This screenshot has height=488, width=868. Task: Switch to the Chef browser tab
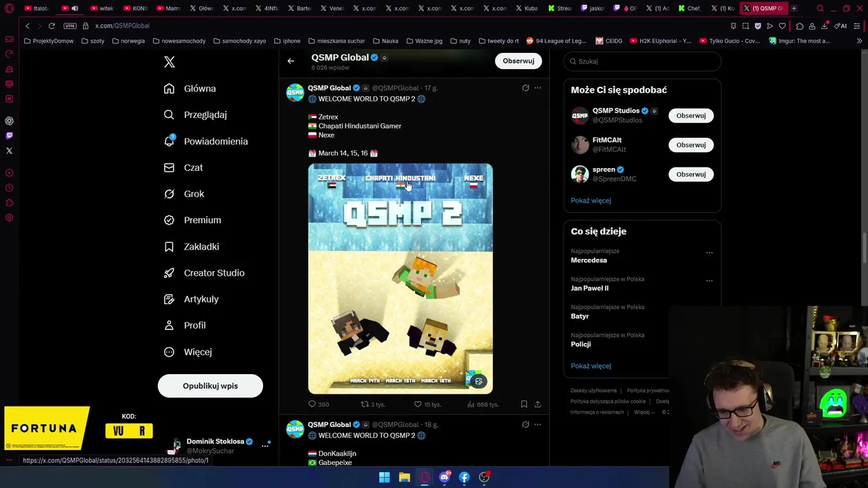click(x=690, y=8)
